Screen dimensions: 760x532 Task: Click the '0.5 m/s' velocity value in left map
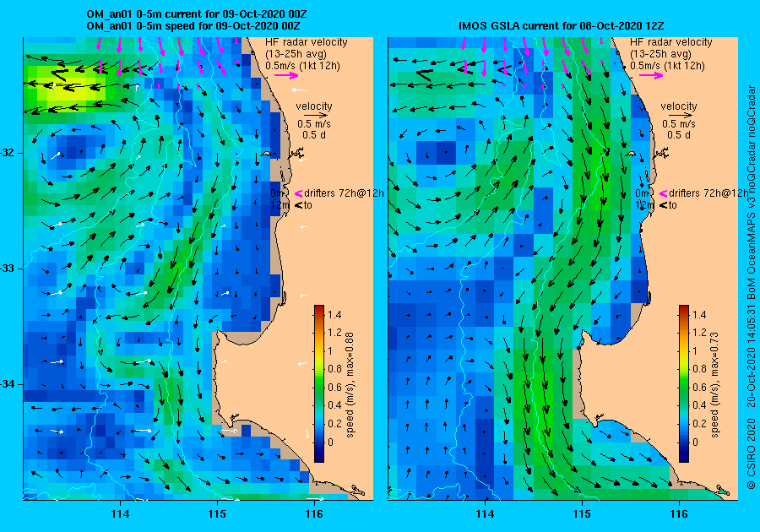pyautogui.click(x=314, y=124)
